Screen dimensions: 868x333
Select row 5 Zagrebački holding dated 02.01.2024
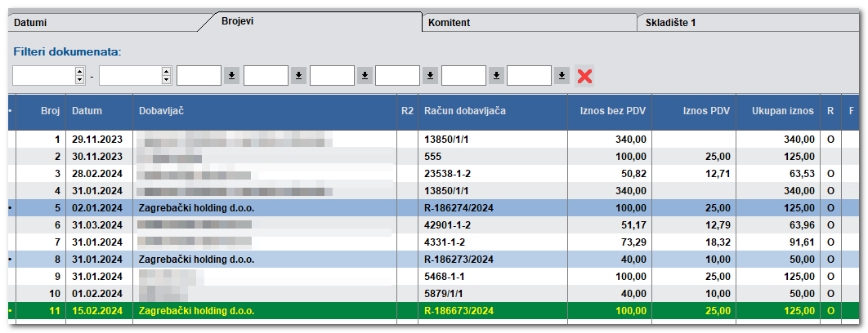pos(196,208)
